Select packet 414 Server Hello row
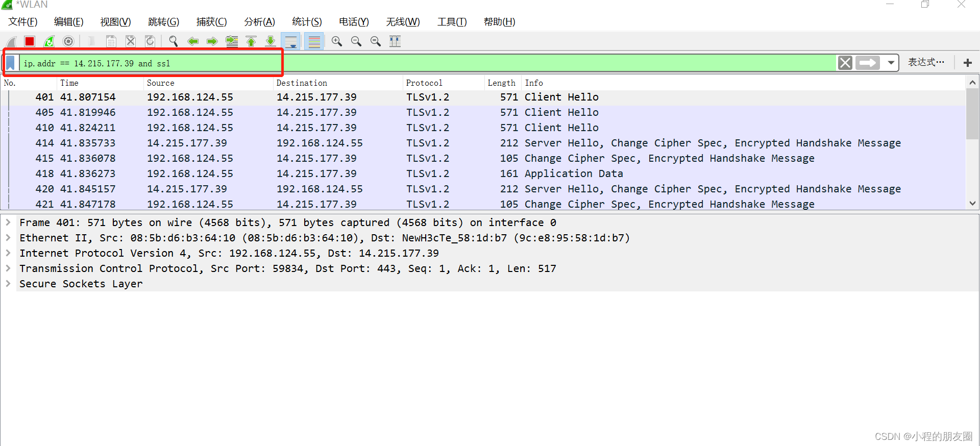The height and width of the screenshot is (446, 980). 483,143
